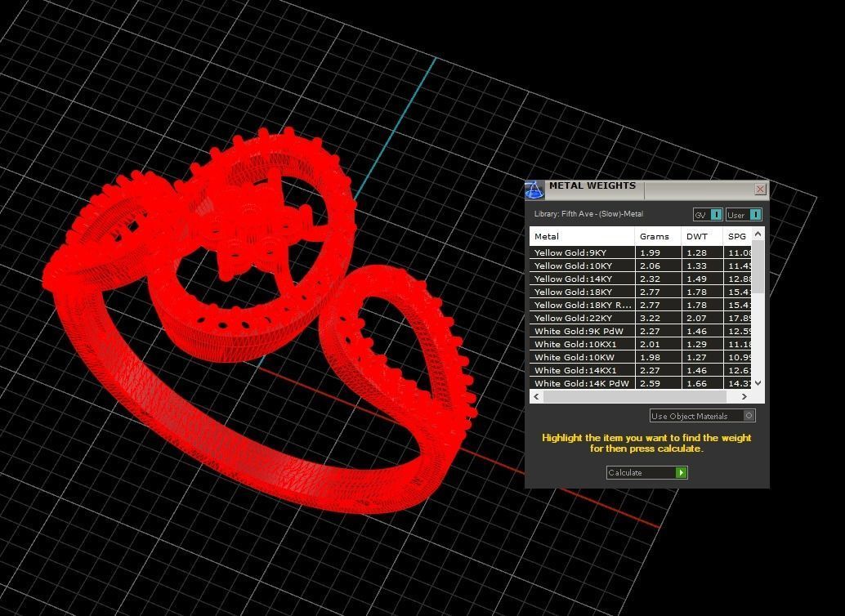Select the Yellow Gold:18KY R... row
Viewport: 845px width, 616px height.
[x=640, y=305]
